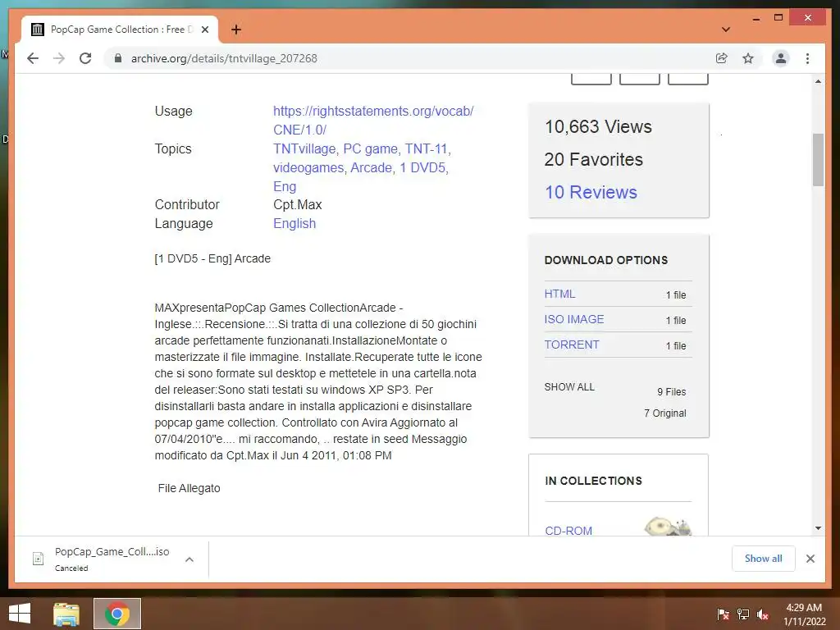Screen dimensions: 840x630
Task: Open the rightsstatements.org usage link
Action: point(373,121)
